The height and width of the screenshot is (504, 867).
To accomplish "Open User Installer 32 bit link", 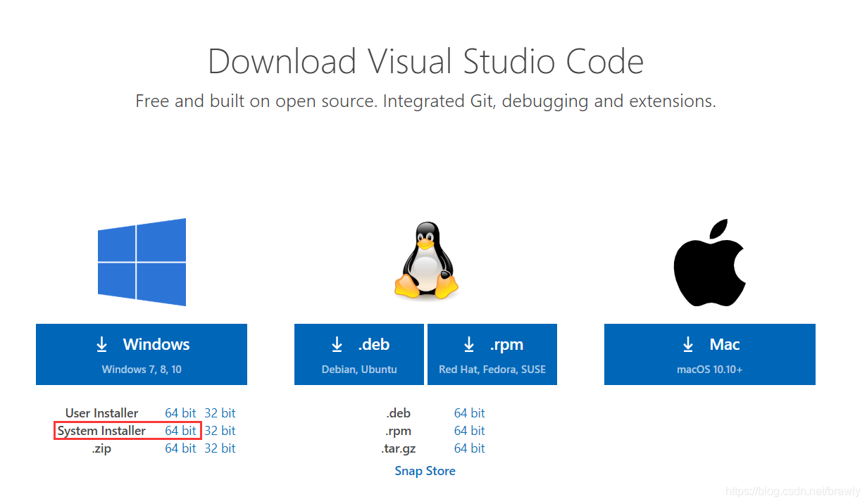I will (220, 413).
